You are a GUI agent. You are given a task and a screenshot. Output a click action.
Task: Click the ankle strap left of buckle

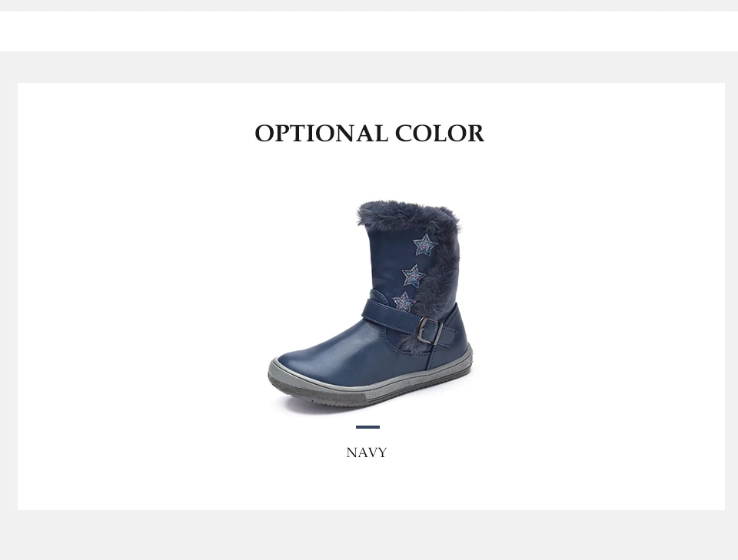388,314
